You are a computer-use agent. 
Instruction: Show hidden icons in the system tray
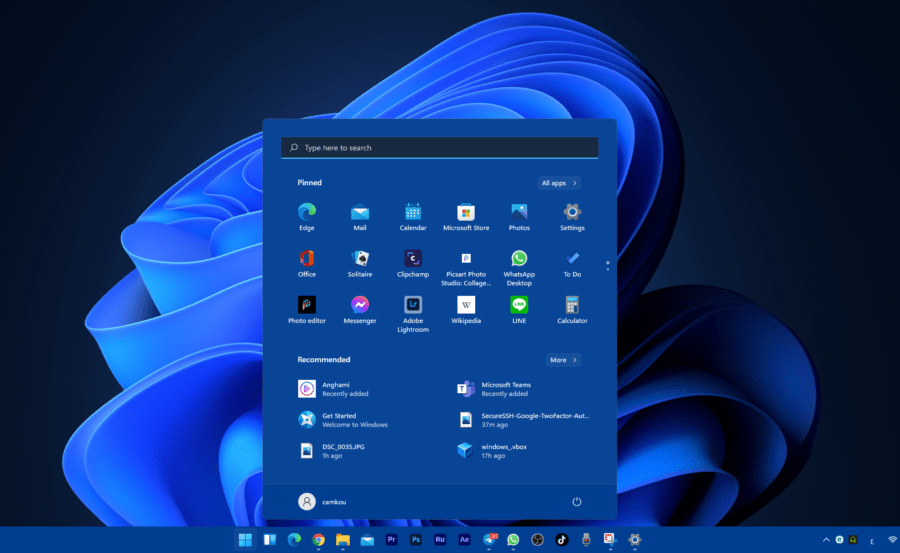826,540
